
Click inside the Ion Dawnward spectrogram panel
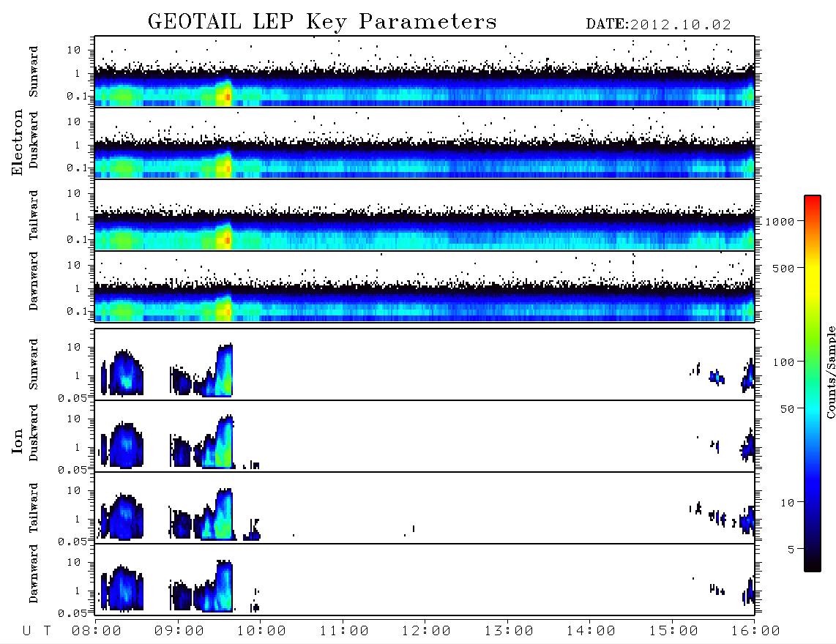coord(425,580)
